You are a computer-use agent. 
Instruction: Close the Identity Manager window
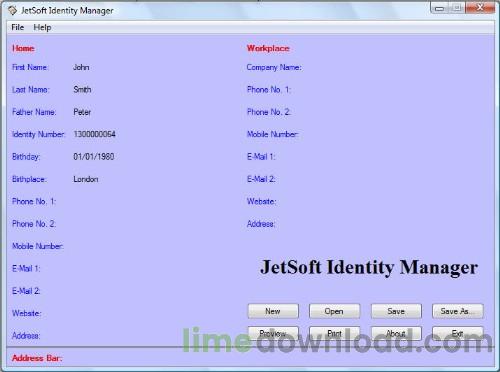click(480, 7)
